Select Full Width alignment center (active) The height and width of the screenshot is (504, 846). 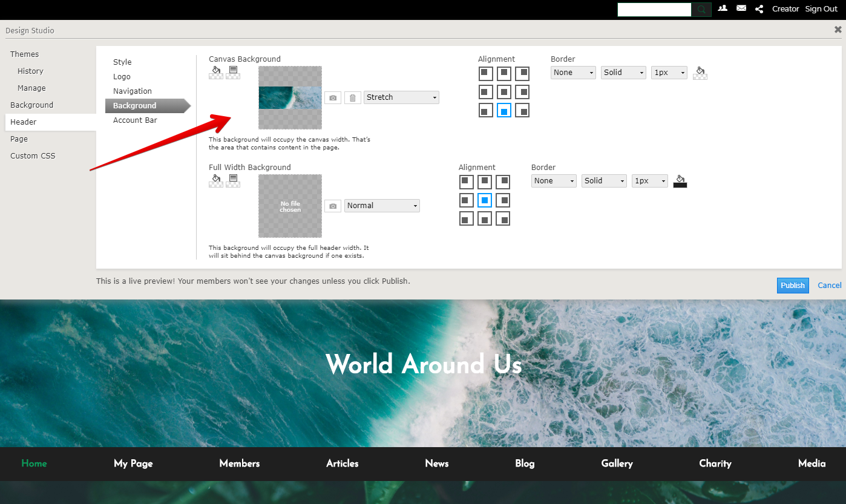click(x=485, y=200)
